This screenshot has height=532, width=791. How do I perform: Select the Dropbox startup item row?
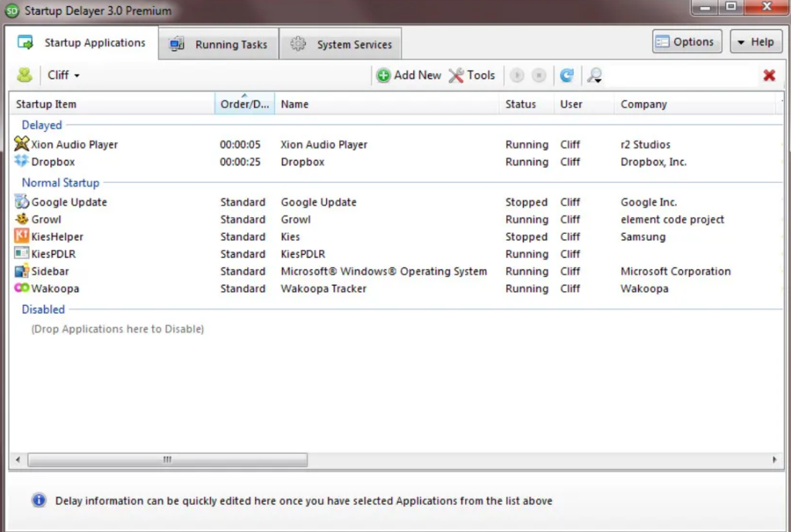coord(396,162)
